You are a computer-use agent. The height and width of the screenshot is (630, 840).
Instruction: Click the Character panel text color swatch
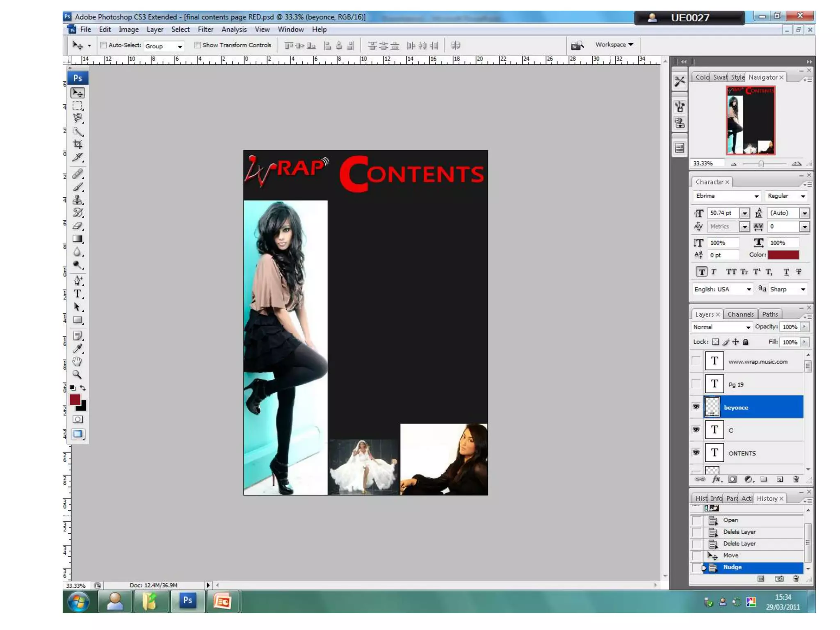point(783,255)
